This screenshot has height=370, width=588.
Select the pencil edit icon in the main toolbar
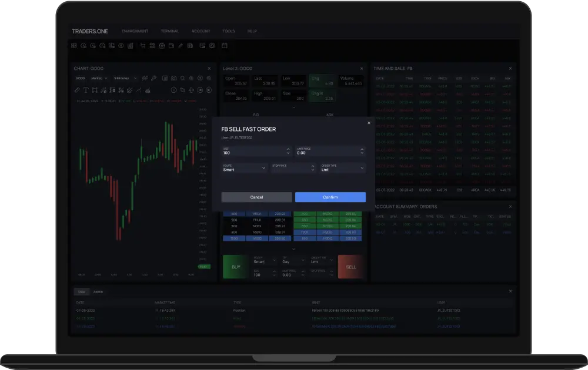181,45
